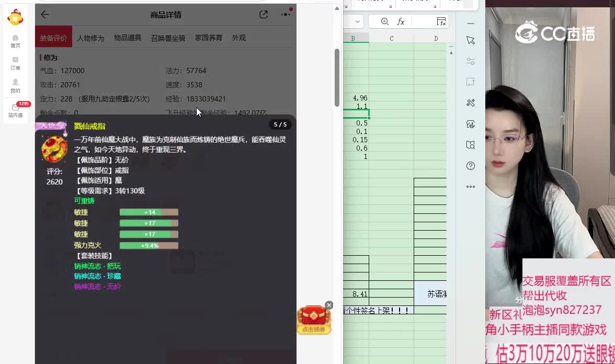The width and height of the screenshot is (615, 364).
Task: Switch to the 外观 tab
Action: point(239,38)
